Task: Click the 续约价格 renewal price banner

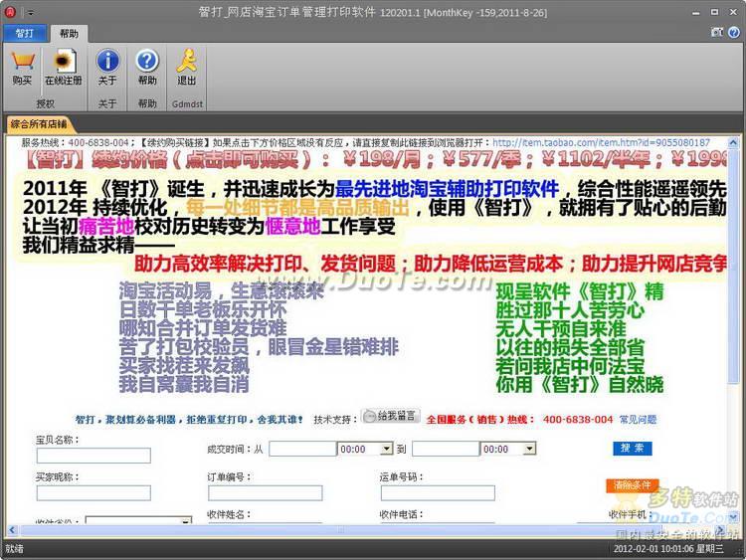Action: (x=376, y=159)
